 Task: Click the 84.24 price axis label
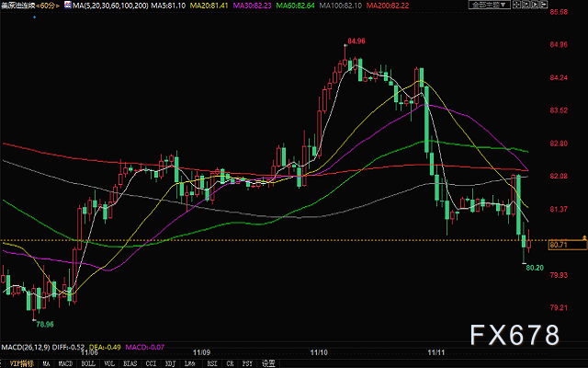pyautogui.click(x=559, y=77)
